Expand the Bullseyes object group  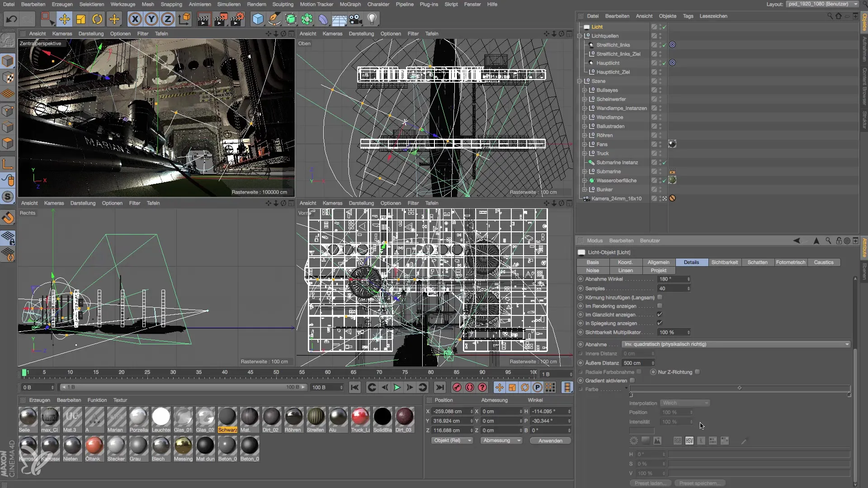coord(585,90)
